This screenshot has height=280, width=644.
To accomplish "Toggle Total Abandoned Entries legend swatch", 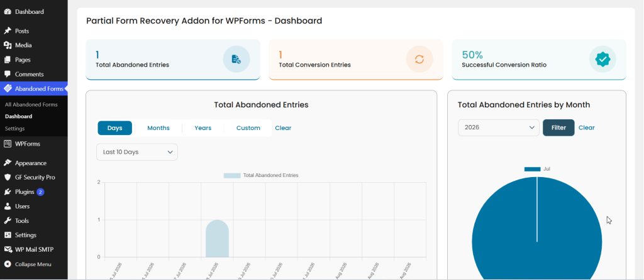I will point(232,175).
